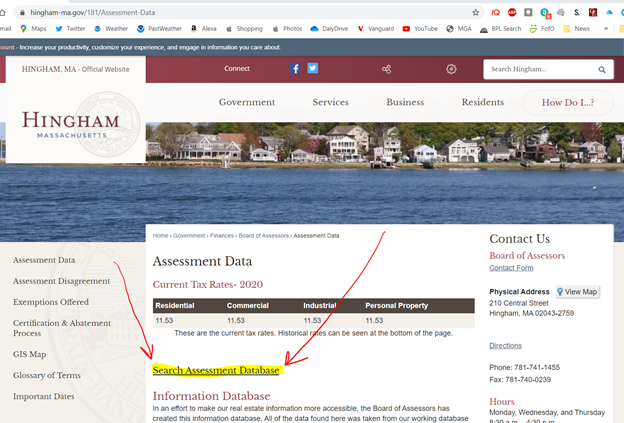Expand the Residents navigation menu
This screenshot has width=624, height=423.
[x=482, y=103]
